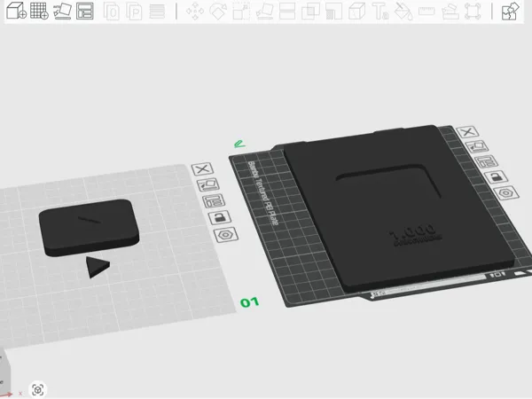Toggle the lock on the left plate
This screenshot has width=532, height=399.
(x=220, y=218)
